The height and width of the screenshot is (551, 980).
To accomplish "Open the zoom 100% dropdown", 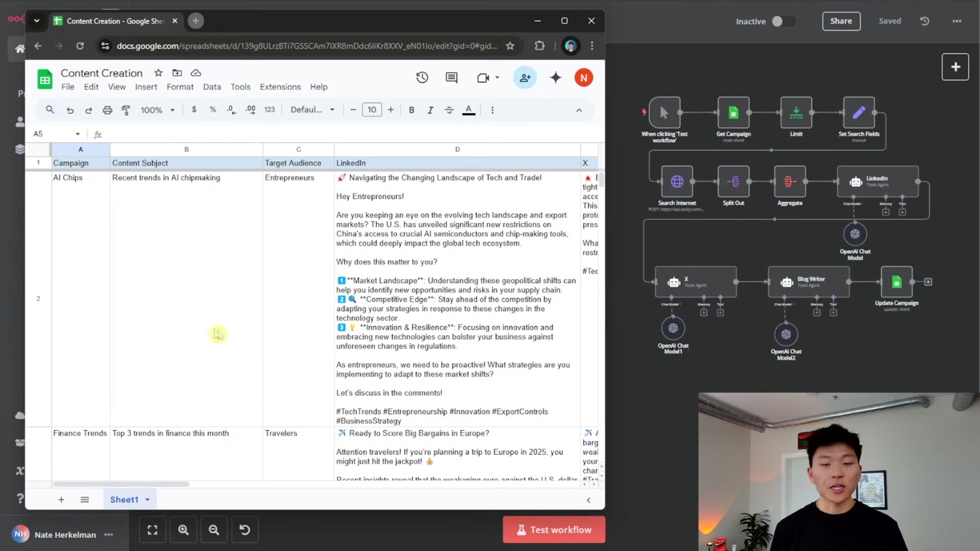I will pyautogui.click(x=157, y=110).
